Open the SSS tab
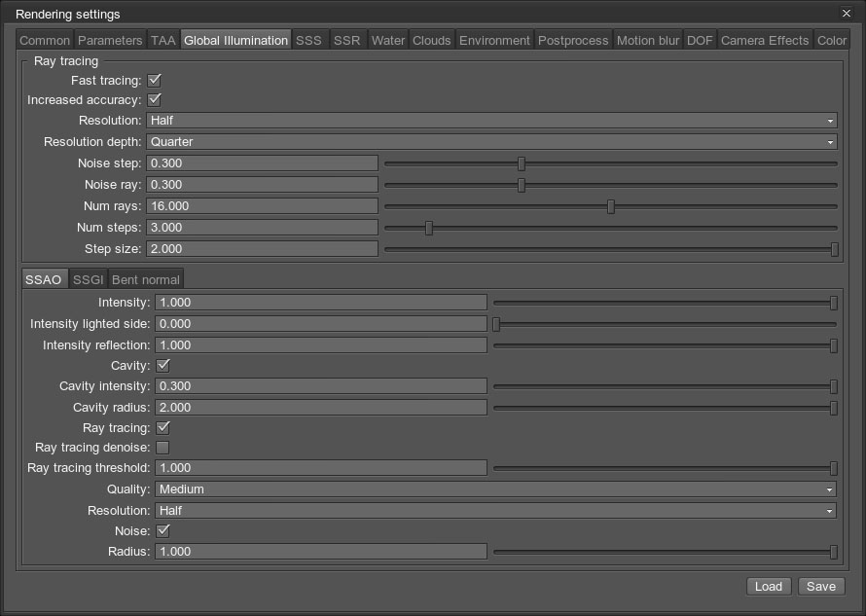Screen dimensions: 866x616 (x=308, y=40)
